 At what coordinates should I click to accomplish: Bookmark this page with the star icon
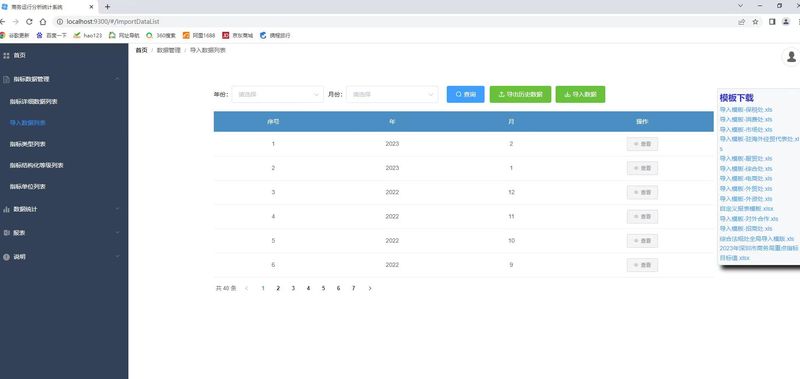click(756, 22)
